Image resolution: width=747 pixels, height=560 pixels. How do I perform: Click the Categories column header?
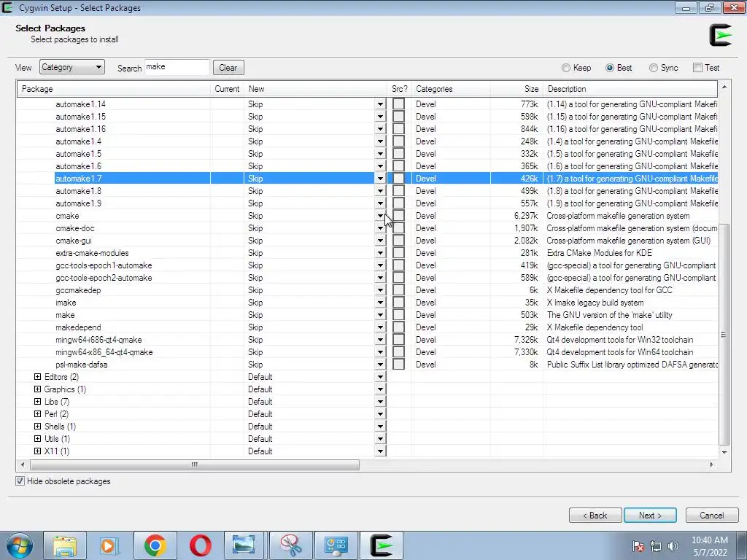pos(451,89)
